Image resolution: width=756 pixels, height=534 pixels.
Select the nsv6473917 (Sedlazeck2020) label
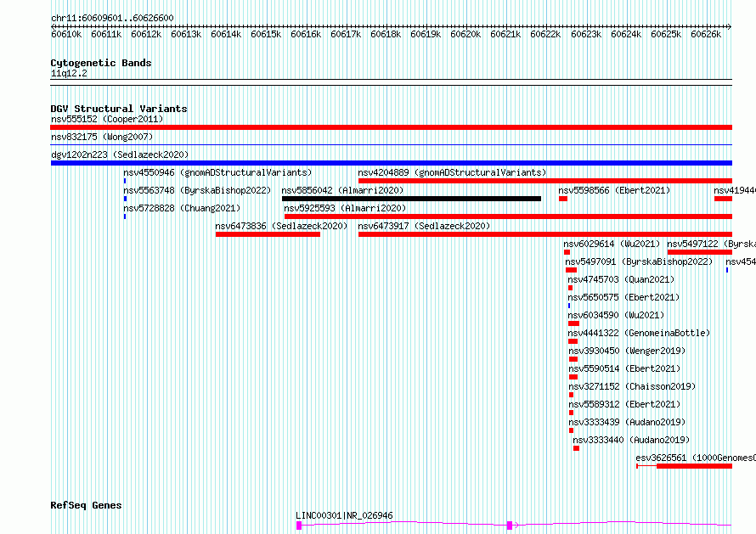click(424, 226)
